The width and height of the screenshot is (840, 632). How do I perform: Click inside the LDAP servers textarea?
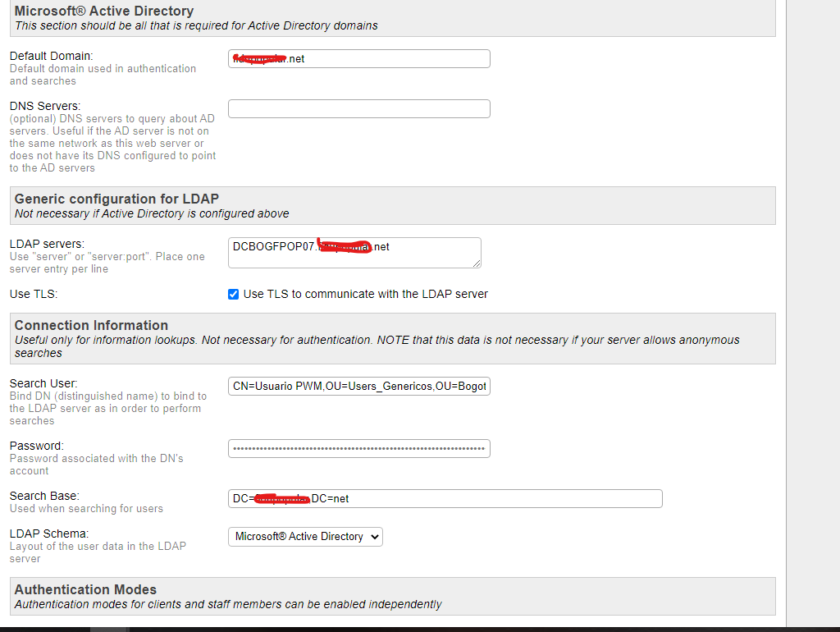pos(354,252)
